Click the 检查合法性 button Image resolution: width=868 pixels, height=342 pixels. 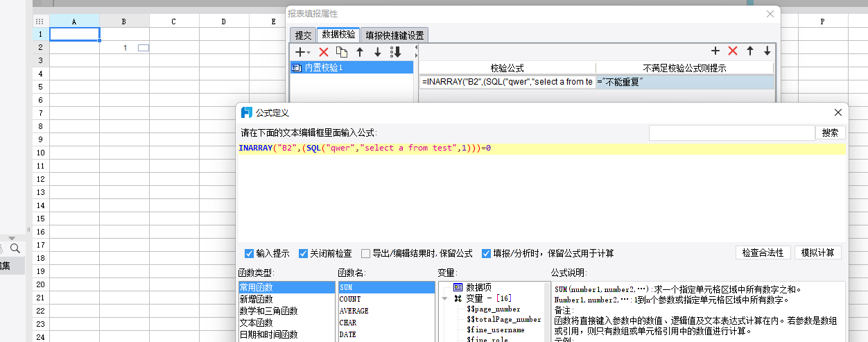click(x=763, y=253)
